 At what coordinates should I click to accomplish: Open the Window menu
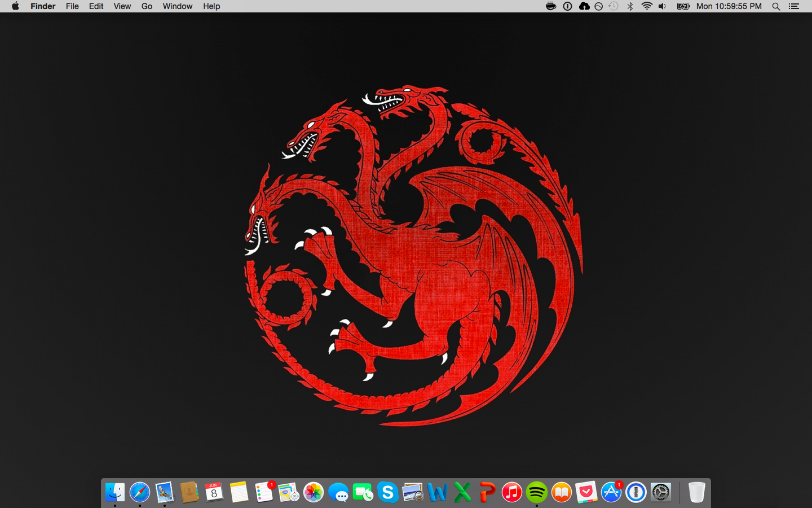pyautogui.click(x=178, y=6)
